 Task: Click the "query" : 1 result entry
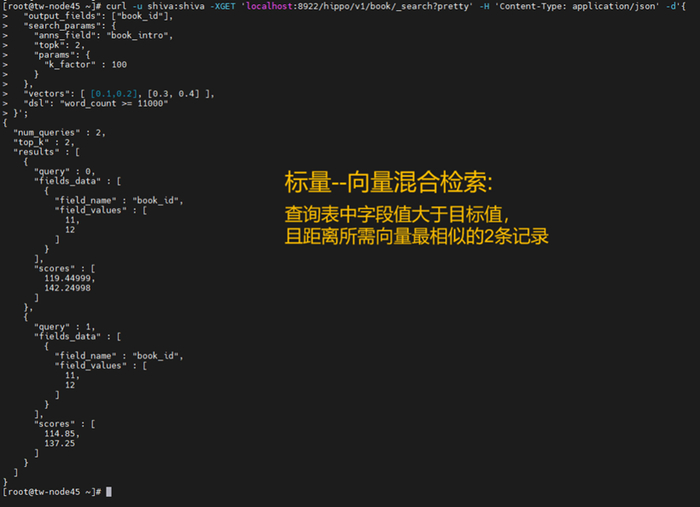64,327
